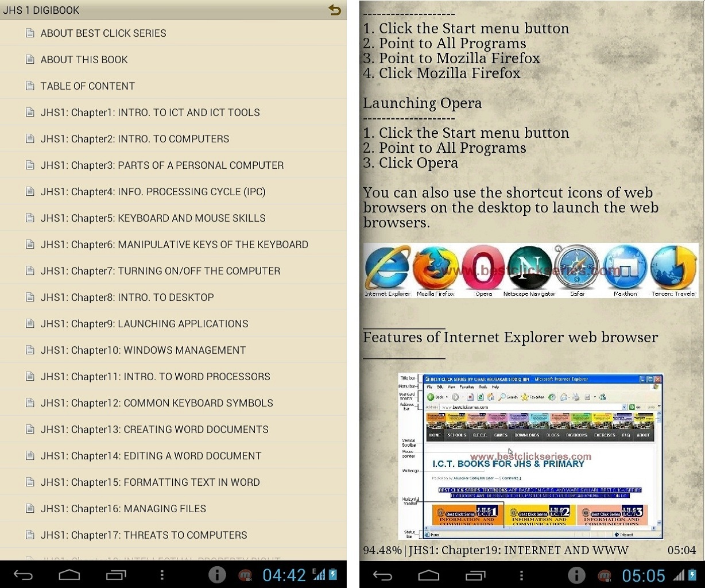
Task: Open recent apps in left navigation bar
Action: pyautogui.click(x=116, y=575)
